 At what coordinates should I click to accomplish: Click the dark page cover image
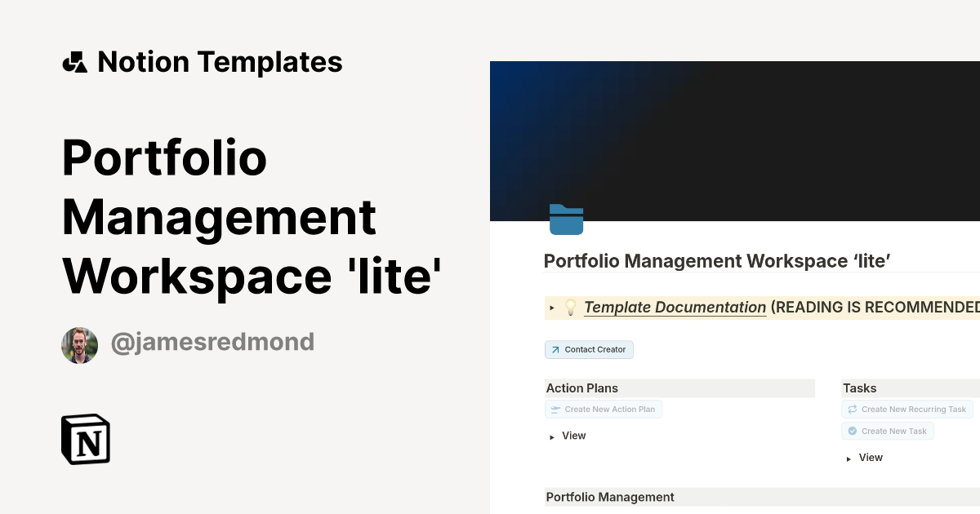(x=776, y=131)
